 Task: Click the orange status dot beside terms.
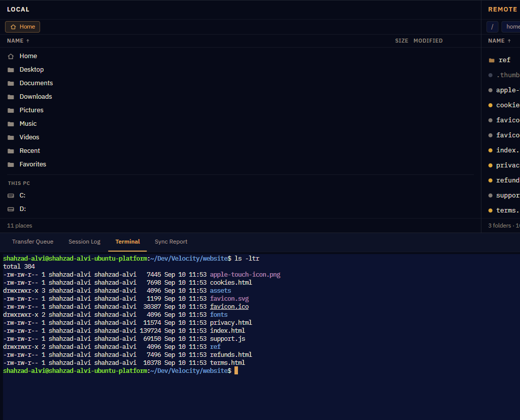[x=490, y=211]
